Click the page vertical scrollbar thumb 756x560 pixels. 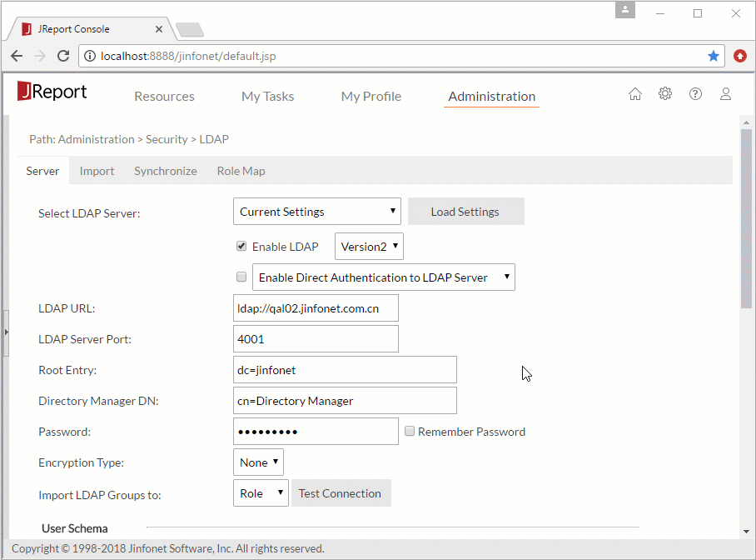click(746, 218)
